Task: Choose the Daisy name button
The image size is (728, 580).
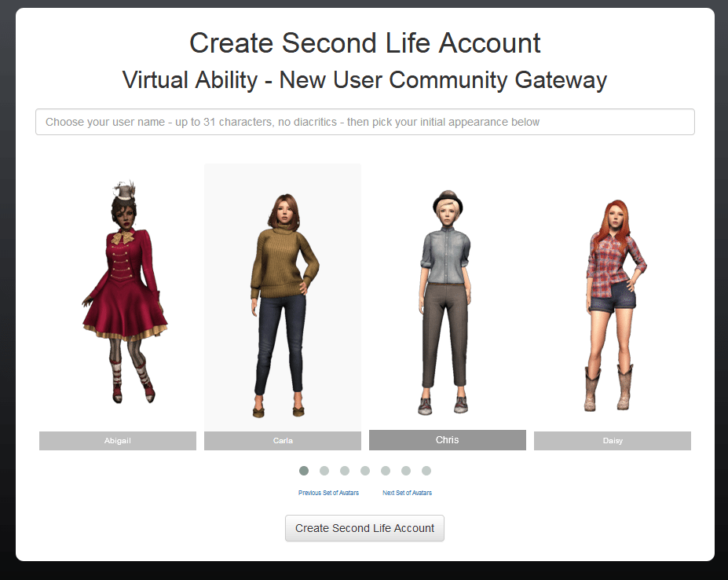Action: (x=613, y=441)
